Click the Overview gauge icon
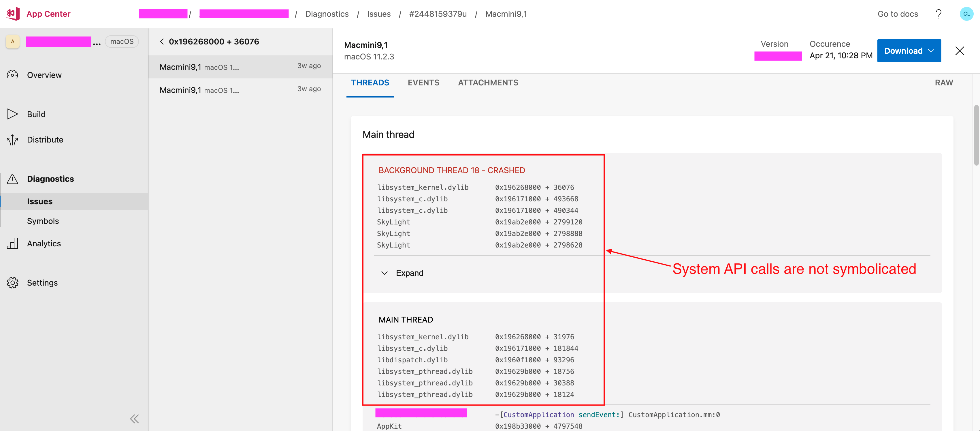This screenshot has width=980, height=431. (x=13, y=75)
